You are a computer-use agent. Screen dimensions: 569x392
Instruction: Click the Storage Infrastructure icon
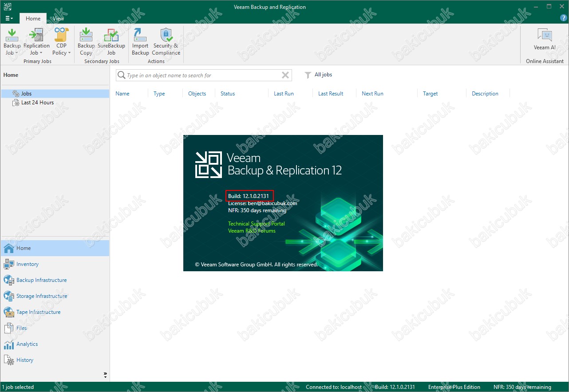pos(9,296)
